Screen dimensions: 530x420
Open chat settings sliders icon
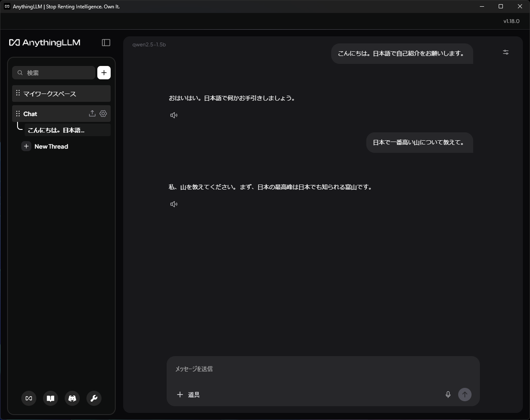point(506,52)
